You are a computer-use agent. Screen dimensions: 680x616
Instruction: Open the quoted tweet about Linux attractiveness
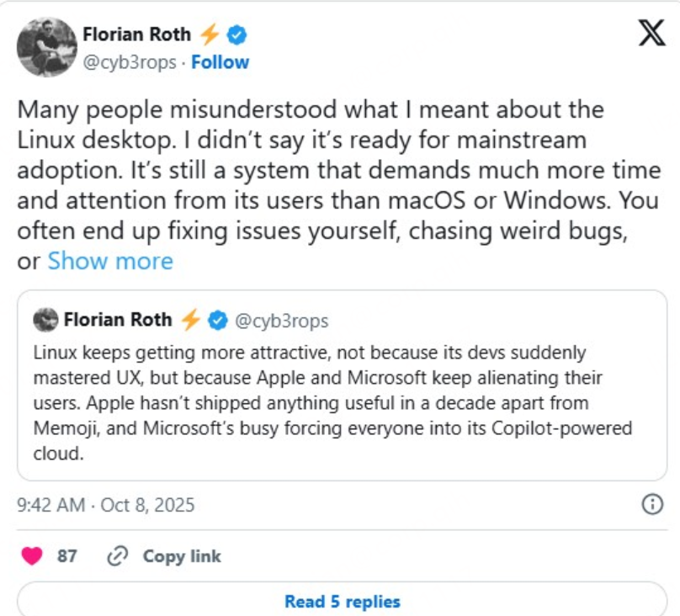click(x=342, y=402)
